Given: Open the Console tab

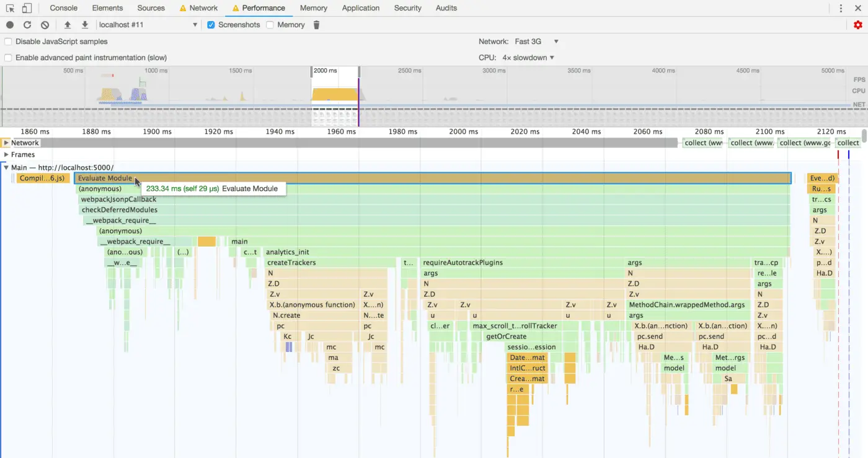Looking at the screenshot, I should 63,8.
